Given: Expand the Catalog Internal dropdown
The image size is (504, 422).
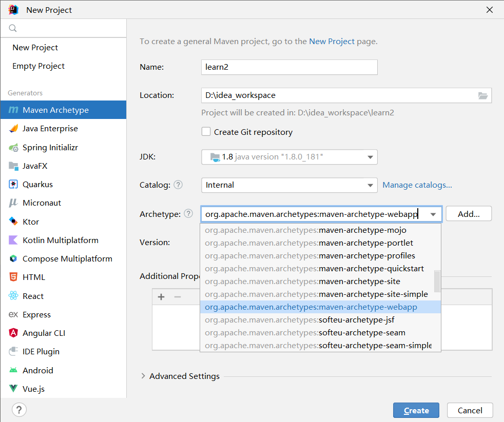Looking at the screenshot, I should point(370,185).
